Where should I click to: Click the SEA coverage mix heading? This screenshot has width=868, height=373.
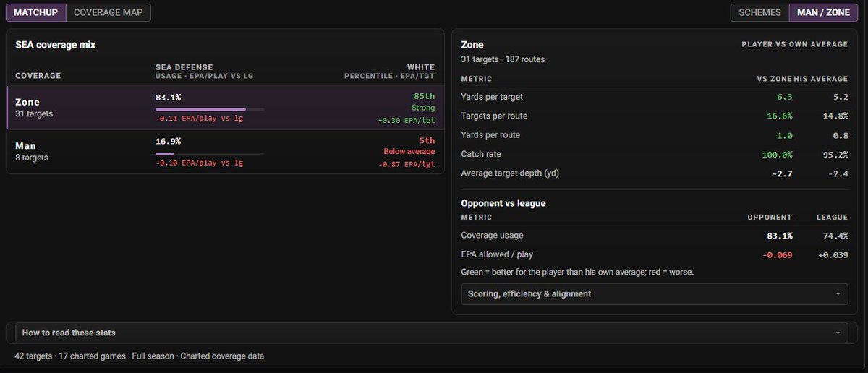pyautogui.click(x=56, y=45)
